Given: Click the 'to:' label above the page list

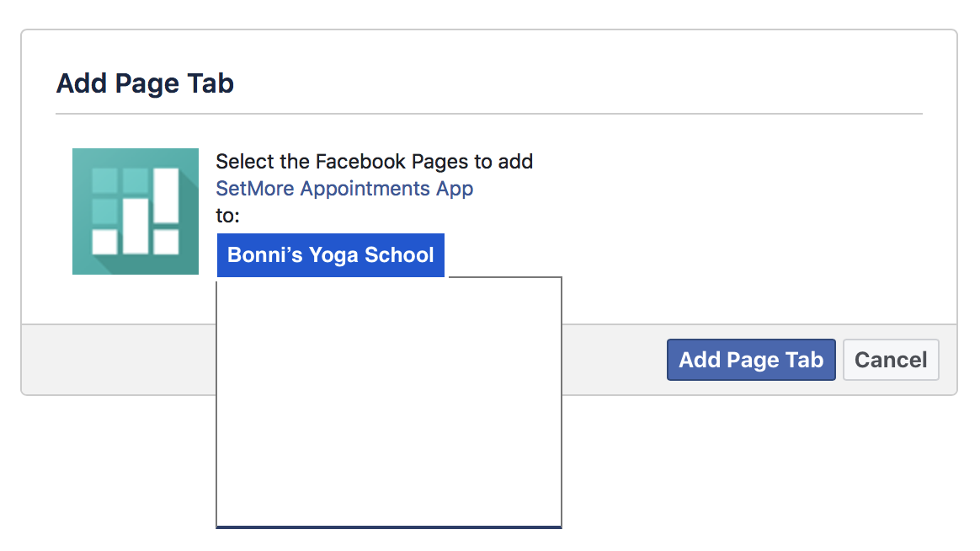Looking at the screenshot, I should pyautogui.click(x=227, y=215).
